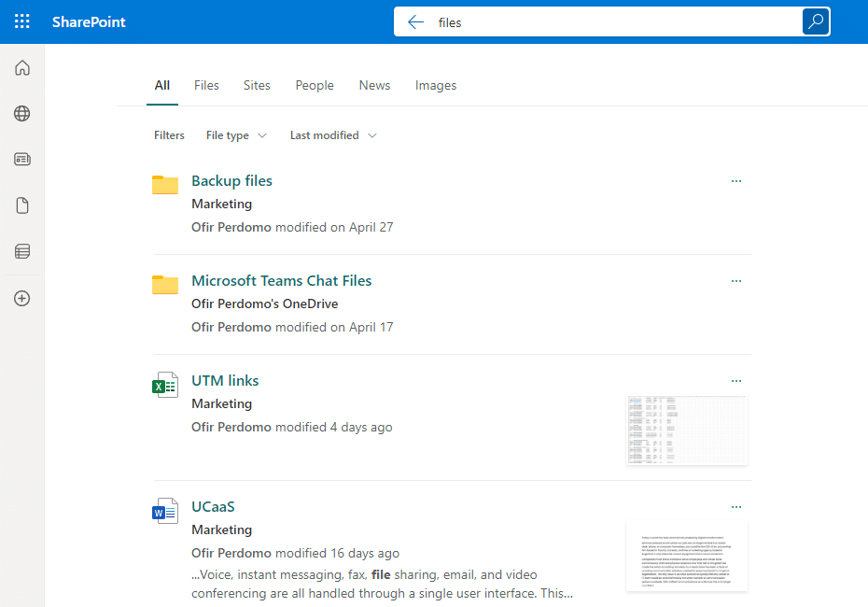Open My files page icon in sidebar
Viewport: 868px width, 607px height.
(22, 205)
